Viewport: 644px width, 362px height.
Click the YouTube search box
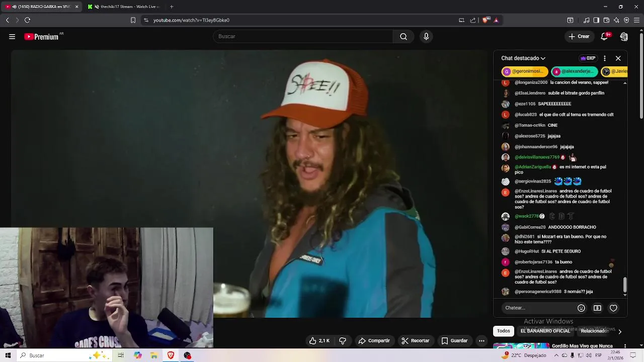point(303,37)
